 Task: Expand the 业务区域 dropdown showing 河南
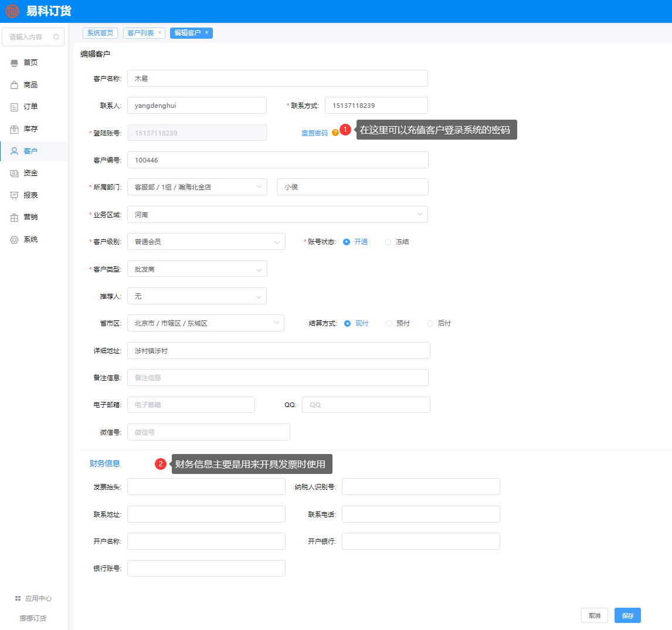[x=277, y=215]
